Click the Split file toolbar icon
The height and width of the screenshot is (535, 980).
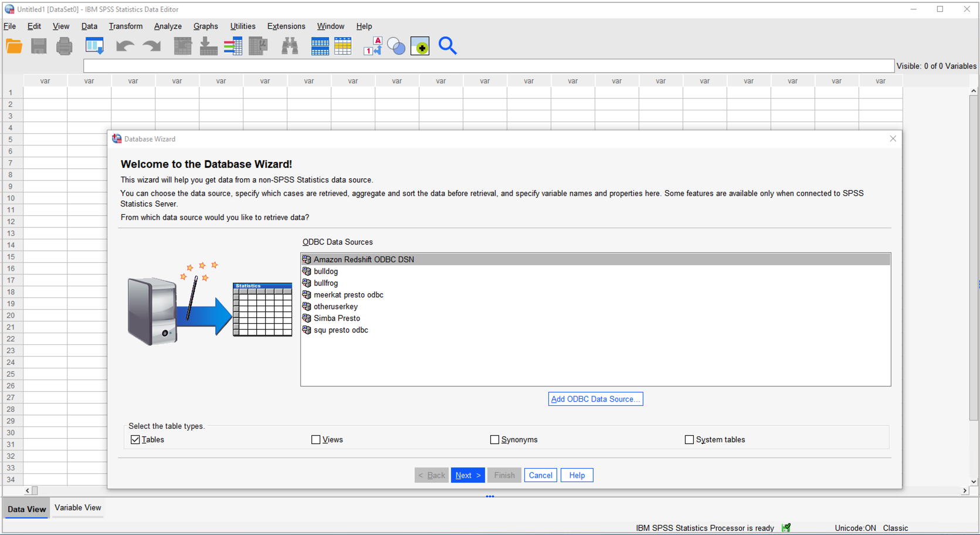click(x=320, y=46)
